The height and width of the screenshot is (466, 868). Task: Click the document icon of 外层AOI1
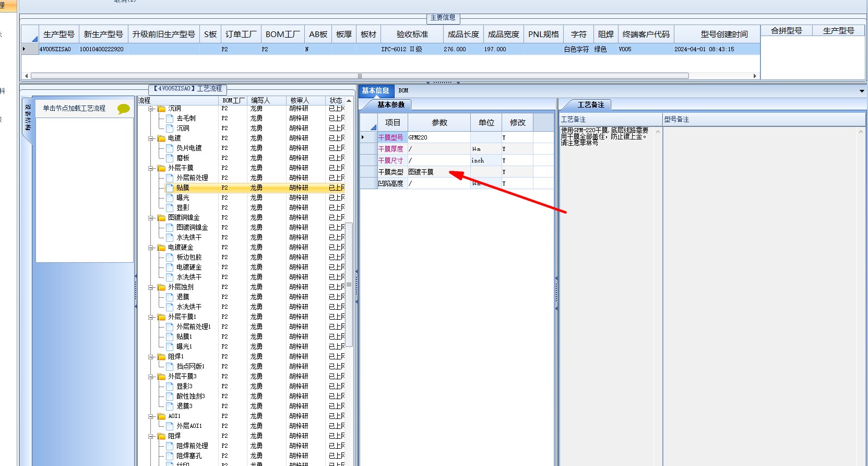(170, 426)
